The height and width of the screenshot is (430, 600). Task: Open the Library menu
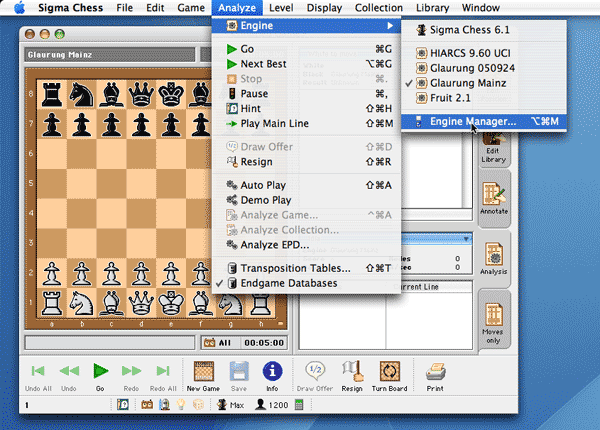[x=432, y=8]
